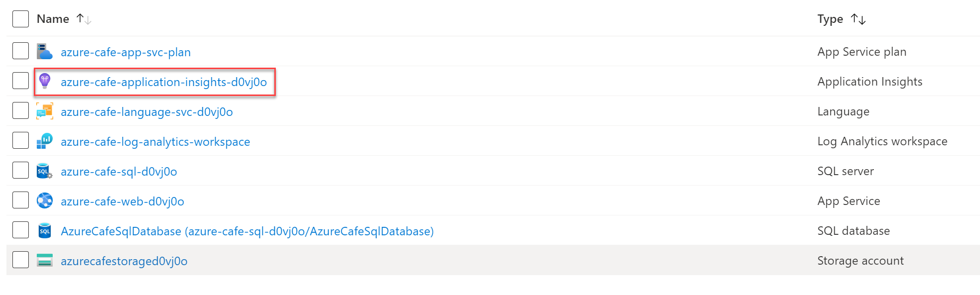Screen dimensions: 980x295
Task: Tick checkbox next to azure-cafe-sql-d0vj0o
Action: tap(20, 170)
